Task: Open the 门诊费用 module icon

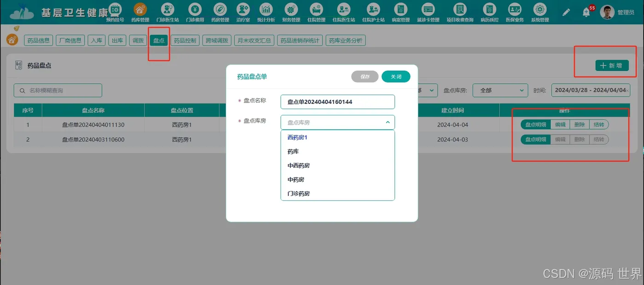Action: [195, 9]
